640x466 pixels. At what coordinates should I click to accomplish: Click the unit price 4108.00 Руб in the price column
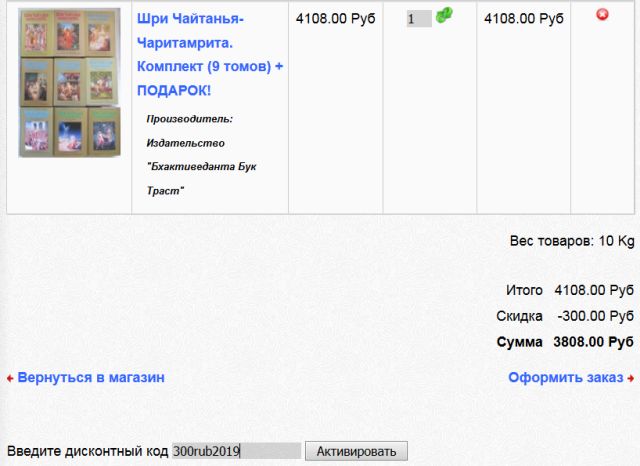[335, 18]
